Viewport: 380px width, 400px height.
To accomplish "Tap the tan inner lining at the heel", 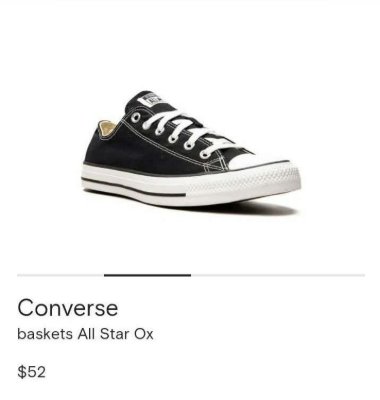I will click(107, 129).
